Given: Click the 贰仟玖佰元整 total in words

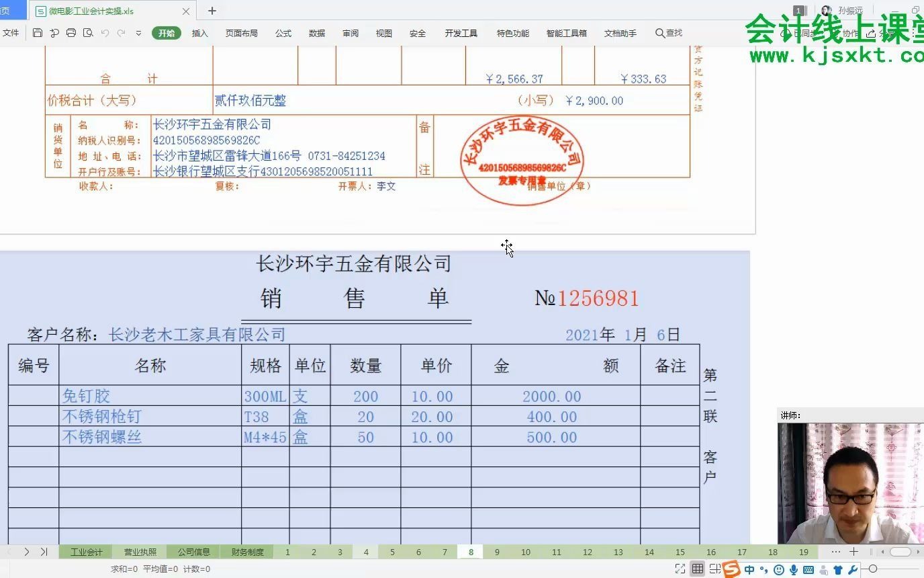Looking at the screenshot, I should [x=250, y=101].
